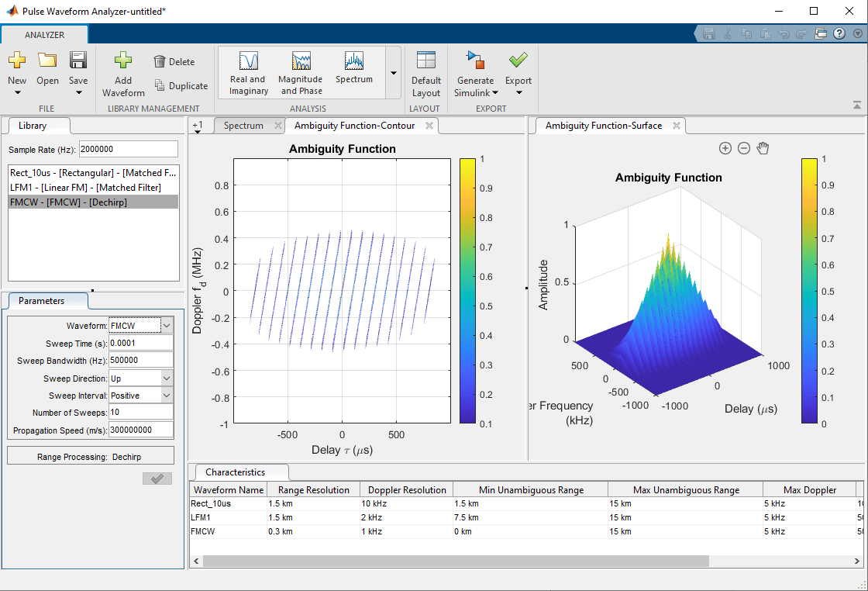Switch to the Spectrum tab
The image size is (868, 591).
tap(243, 126)
